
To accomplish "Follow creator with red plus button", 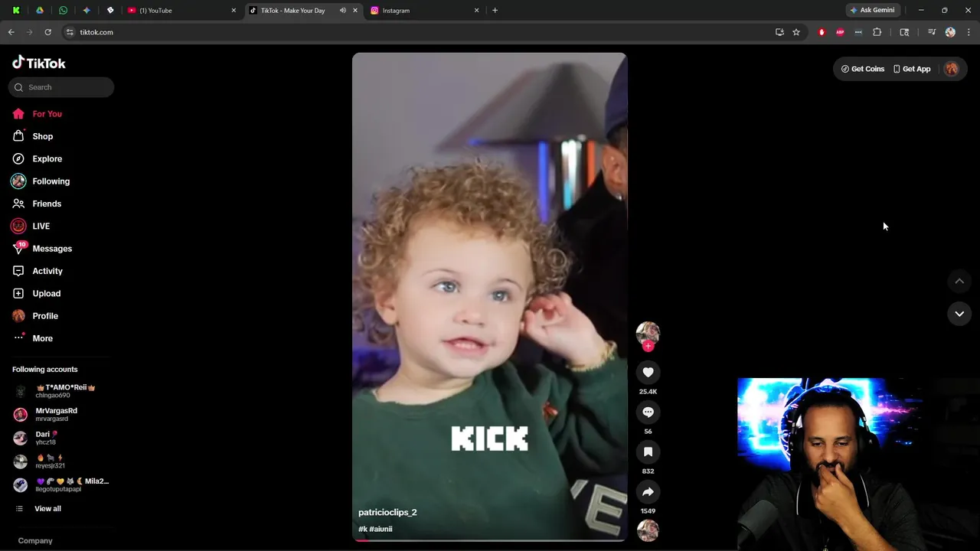I will [648, 346].
